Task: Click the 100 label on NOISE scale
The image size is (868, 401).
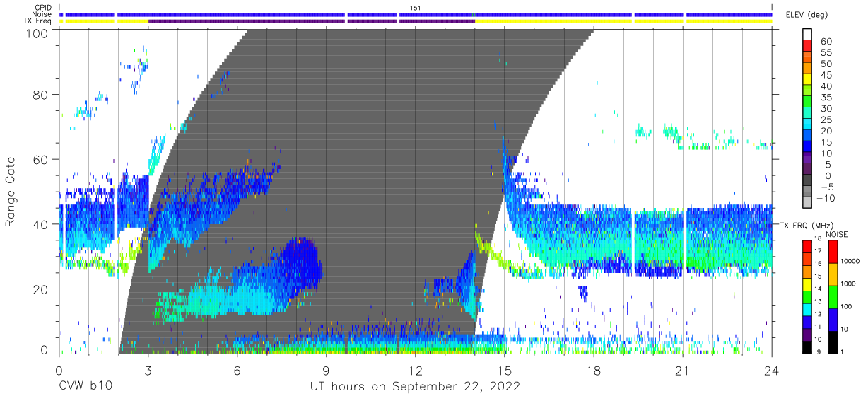Action: tap(846, 306)
